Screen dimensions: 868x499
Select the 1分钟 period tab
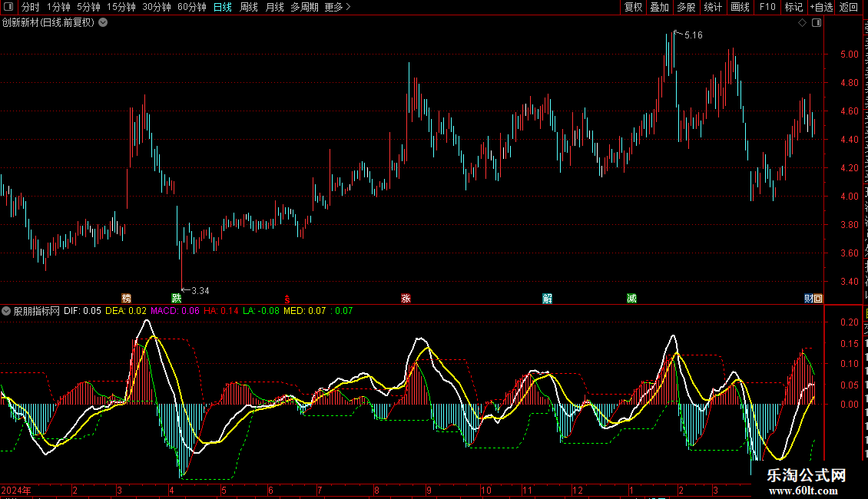pyautogui.click(x=58, y=7)
